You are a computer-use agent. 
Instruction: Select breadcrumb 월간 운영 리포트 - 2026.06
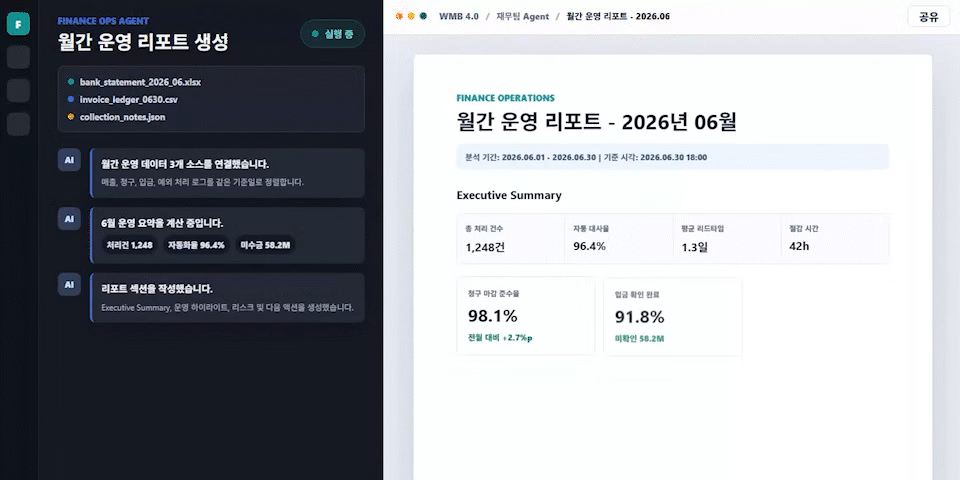click(618, 17)
